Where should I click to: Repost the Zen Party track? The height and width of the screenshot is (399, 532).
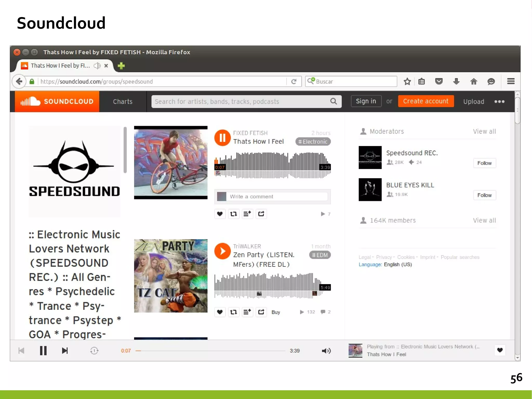click(x=234, y=312)
